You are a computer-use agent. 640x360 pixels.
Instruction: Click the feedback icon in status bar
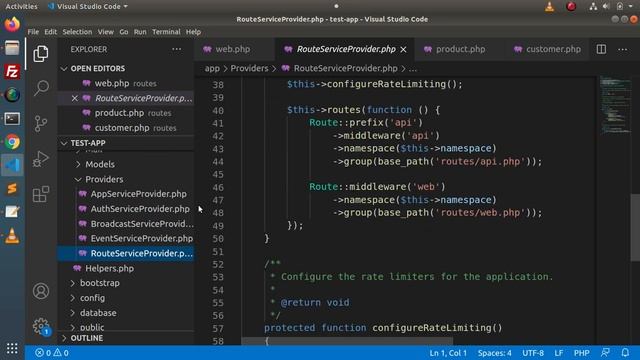pyautogui.click(x=605, y=353)
